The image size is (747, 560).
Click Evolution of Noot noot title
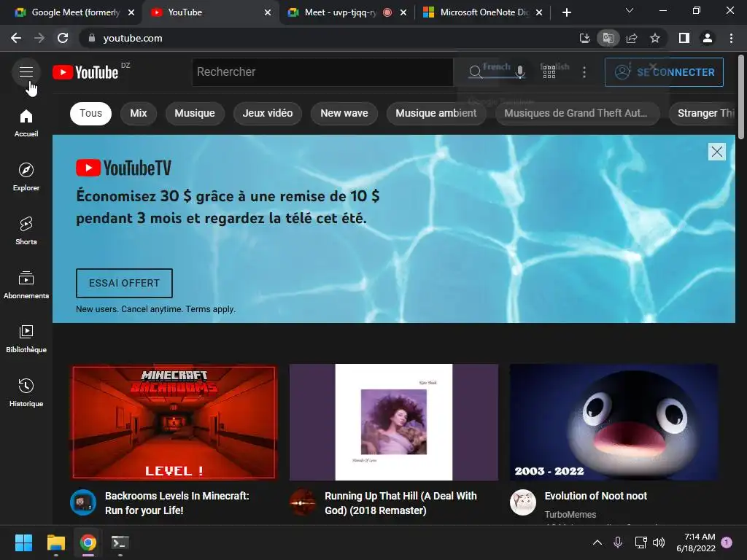pos(595,496)
